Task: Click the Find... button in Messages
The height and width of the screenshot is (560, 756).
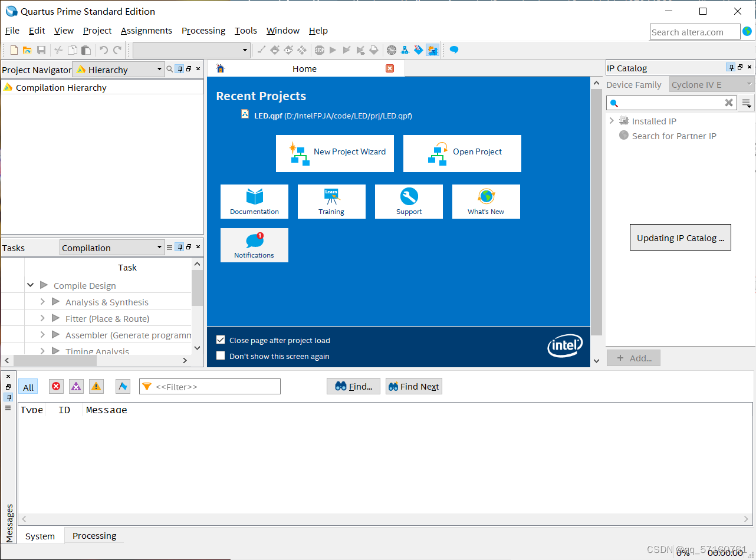Action: [x=354, y=387]
